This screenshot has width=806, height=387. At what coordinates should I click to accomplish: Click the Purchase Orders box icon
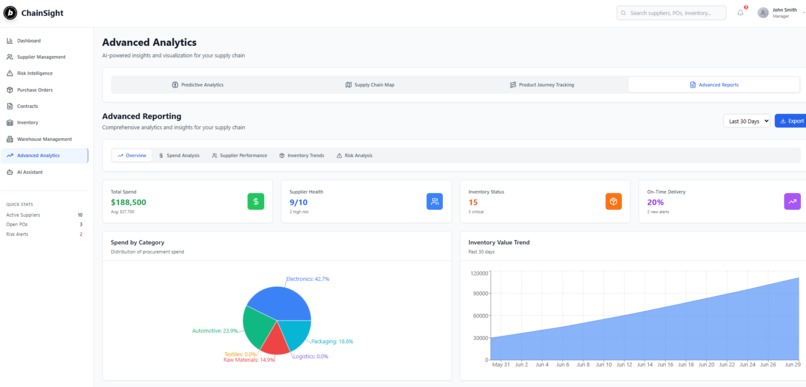coord(10,90)
